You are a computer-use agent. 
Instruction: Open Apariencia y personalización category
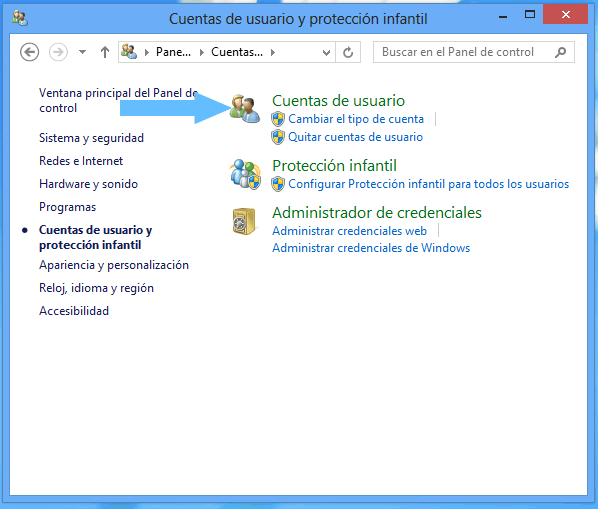click(x=114, y=265)
